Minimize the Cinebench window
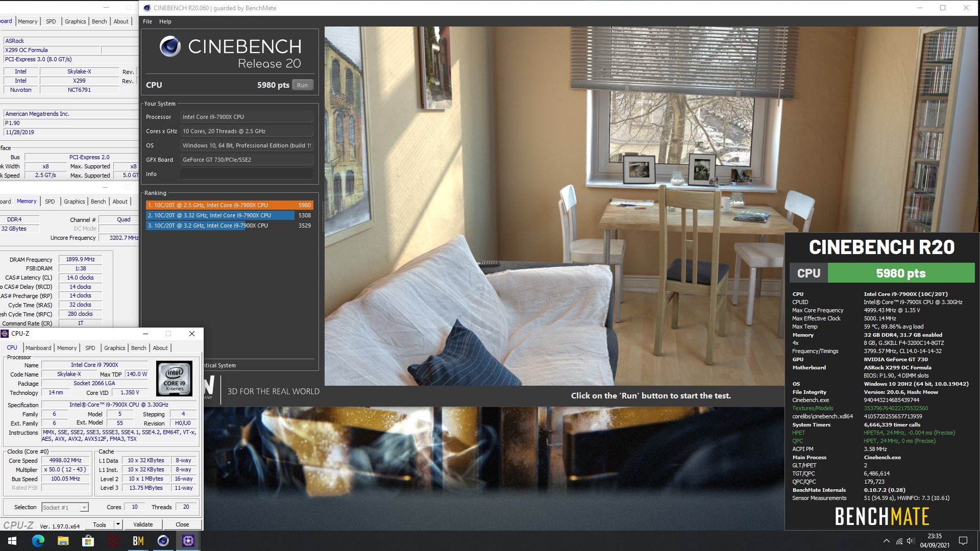Screen dimensions: 980x551 (x=920, y=8)
